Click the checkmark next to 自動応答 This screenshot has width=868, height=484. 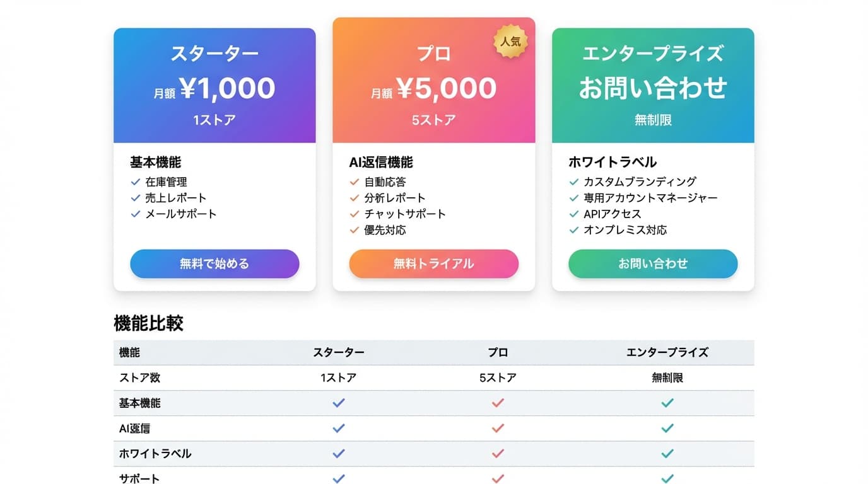[355, 181]
